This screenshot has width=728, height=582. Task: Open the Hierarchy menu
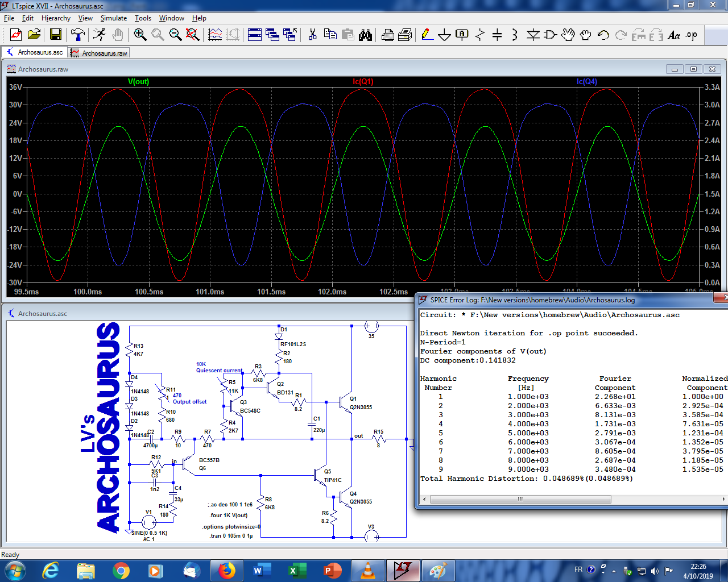click(56, 18)
